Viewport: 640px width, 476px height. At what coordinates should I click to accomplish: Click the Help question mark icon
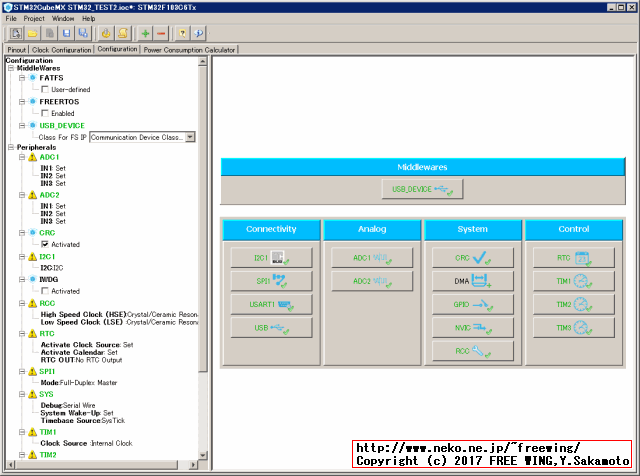pos(182,33)
